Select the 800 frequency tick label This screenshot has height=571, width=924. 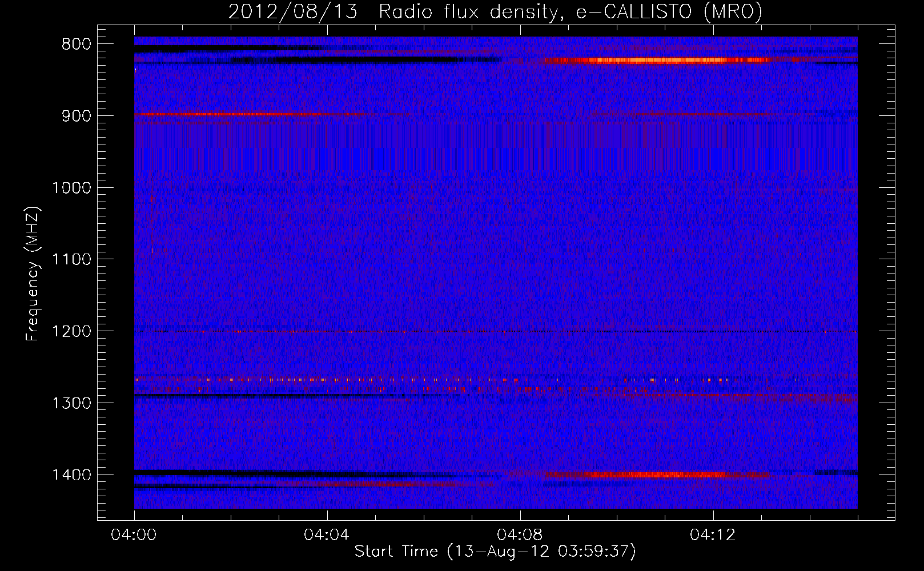point(75,45)
